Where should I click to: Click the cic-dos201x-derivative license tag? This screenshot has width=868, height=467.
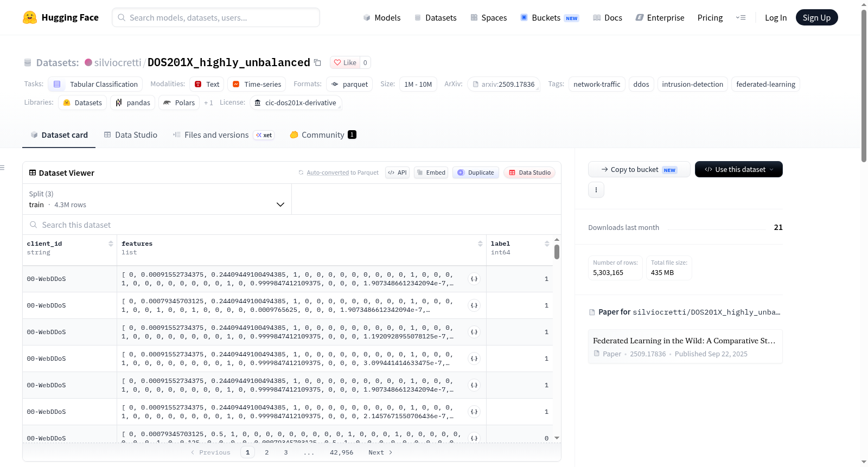[296, 103]
